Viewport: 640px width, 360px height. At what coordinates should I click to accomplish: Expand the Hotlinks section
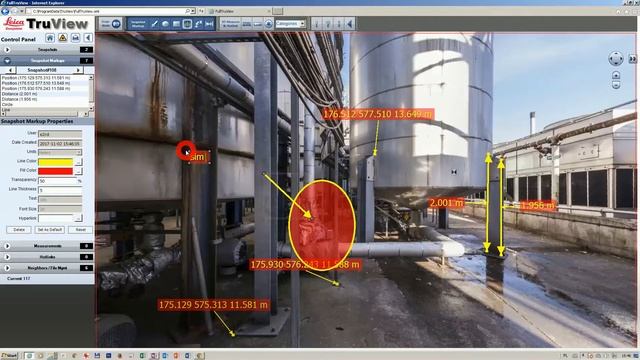(x=7, y=257)
